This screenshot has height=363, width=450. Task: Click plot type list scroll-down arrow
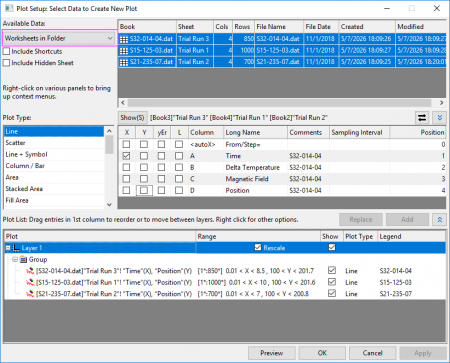pyautogui.click(x=109, y=204)
